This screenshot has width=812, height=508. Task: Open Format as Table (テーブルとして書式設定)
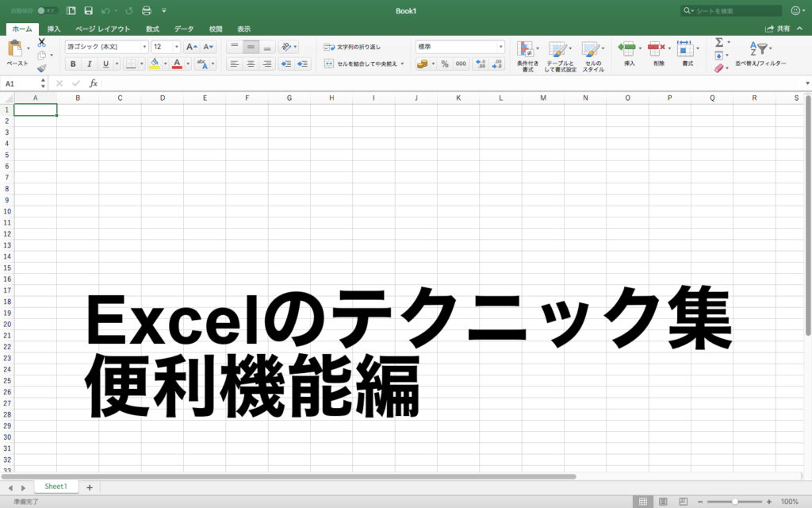pyautogui.click(x=560, y=56)
